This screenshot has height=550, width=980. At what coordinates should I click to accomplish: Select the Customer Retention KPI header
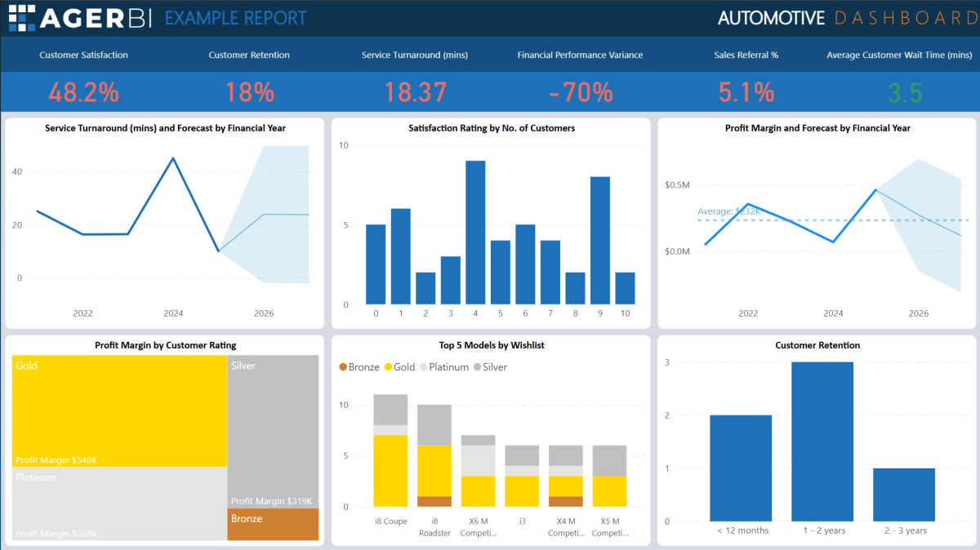click(249, 55)
